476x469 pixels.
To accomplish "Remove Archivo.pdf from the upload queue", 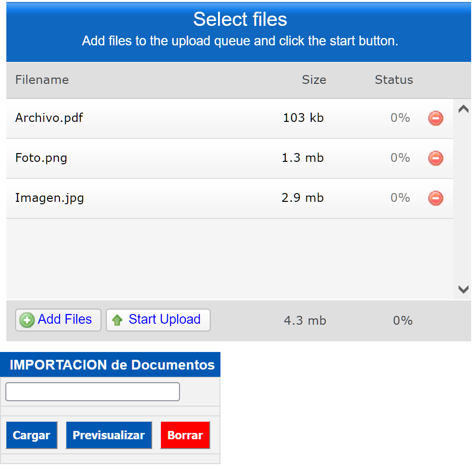I will [x=436, y=118].
